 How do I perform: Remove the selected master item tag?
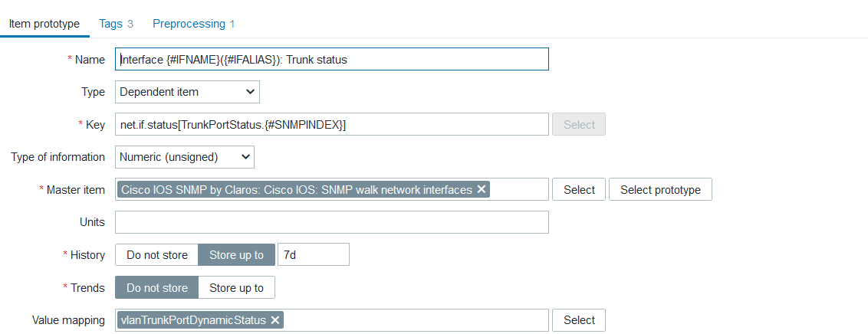click(x=482, y=190)
